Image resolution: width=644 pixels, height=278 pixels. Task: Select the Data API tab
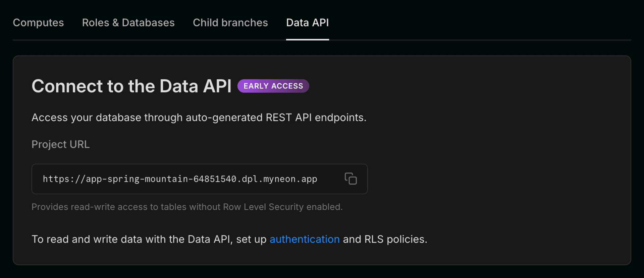pyautogui.click(x=307, y=23)
